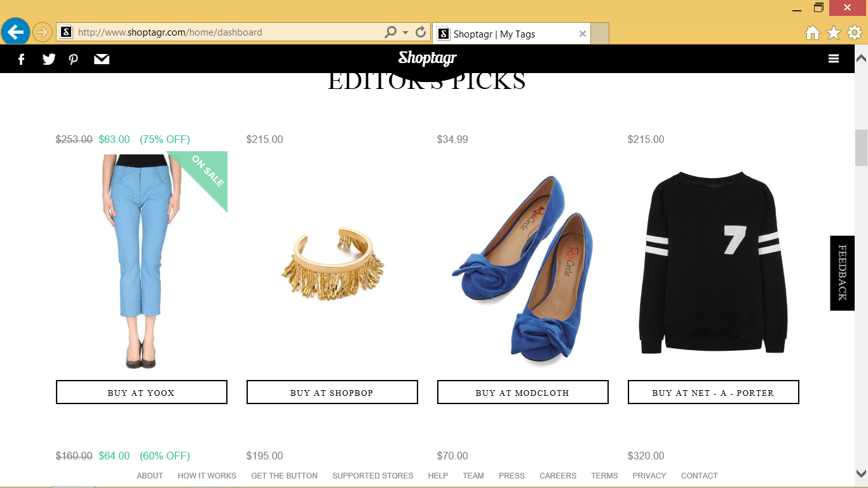Click the scrollbar down arrow
This screenshot has width=868, height=488.
[861, 473]
